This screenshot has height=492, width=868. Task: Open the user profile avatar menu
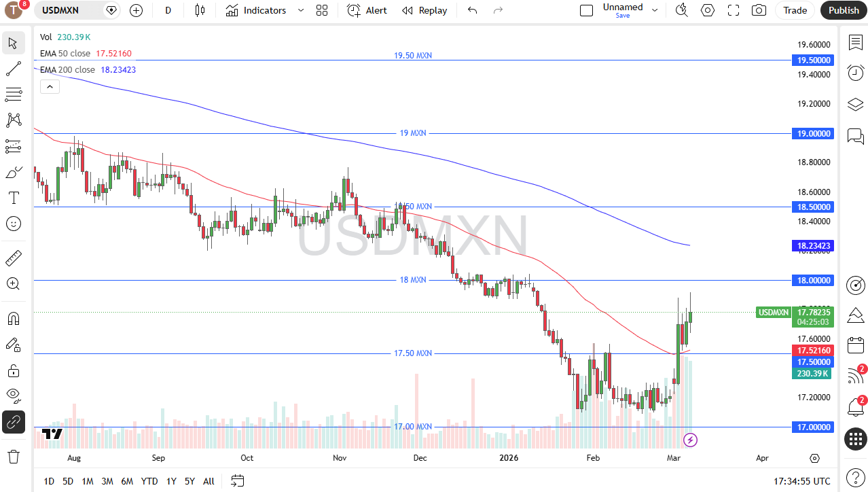tap(14, 10)
